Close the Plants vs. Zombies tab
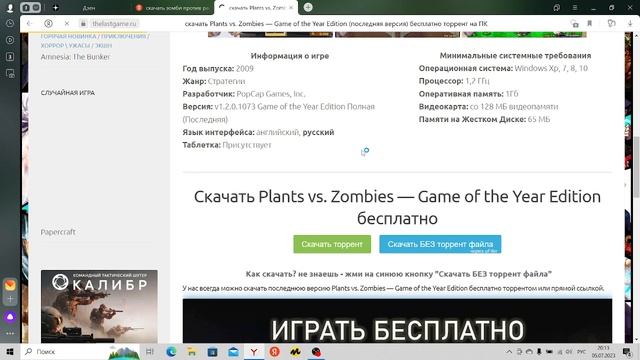Screen dimensions: 640x360 (x=291, y=8)
